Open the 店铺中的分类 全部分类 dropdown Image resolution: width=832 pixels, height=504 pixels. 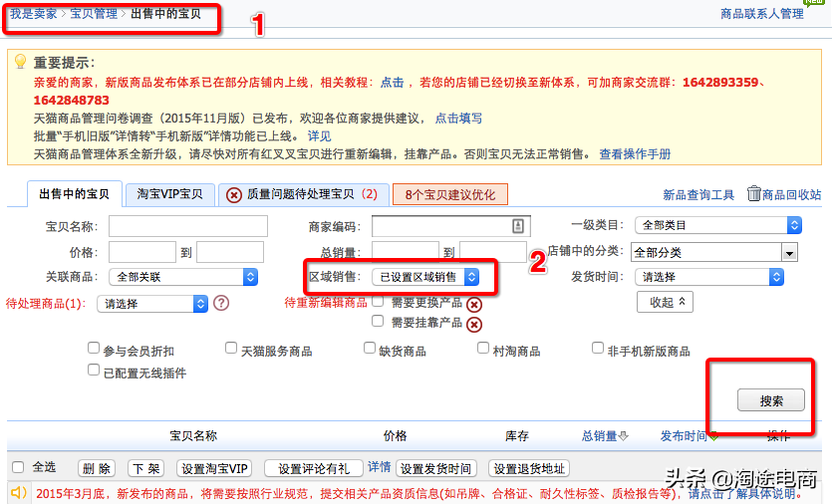(714, 253)
